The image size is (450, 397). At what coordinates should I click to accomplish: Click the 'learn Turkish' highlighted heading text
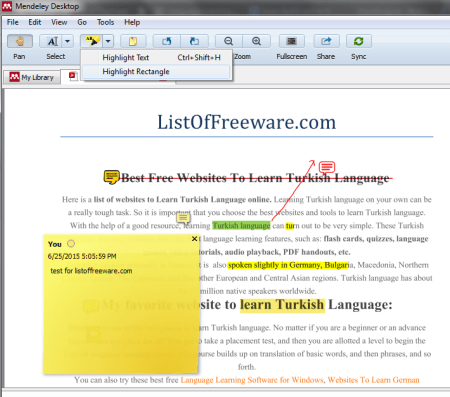click(x=282, y=305)
